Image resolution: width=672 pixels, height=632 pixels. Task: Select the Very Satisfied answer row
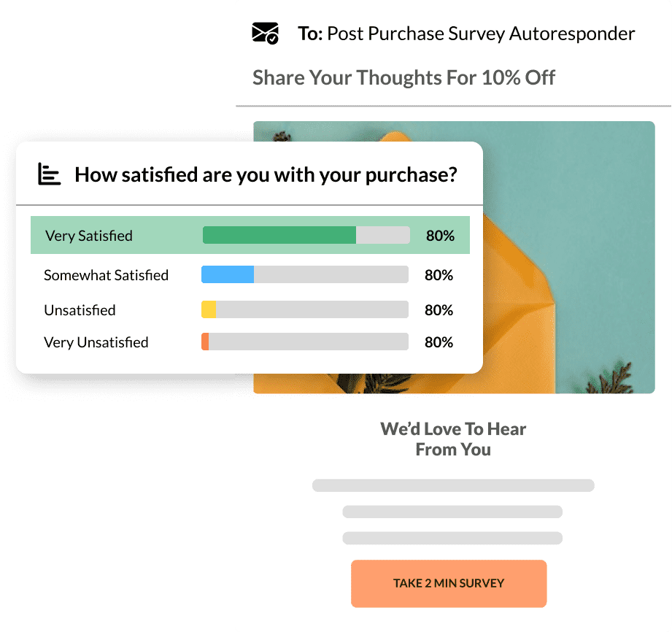250,235
